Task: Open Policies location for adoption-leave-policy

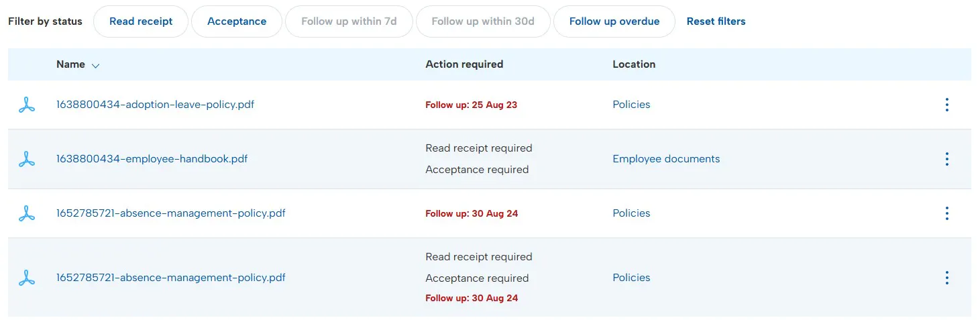Action: click(x=631, y=105)
